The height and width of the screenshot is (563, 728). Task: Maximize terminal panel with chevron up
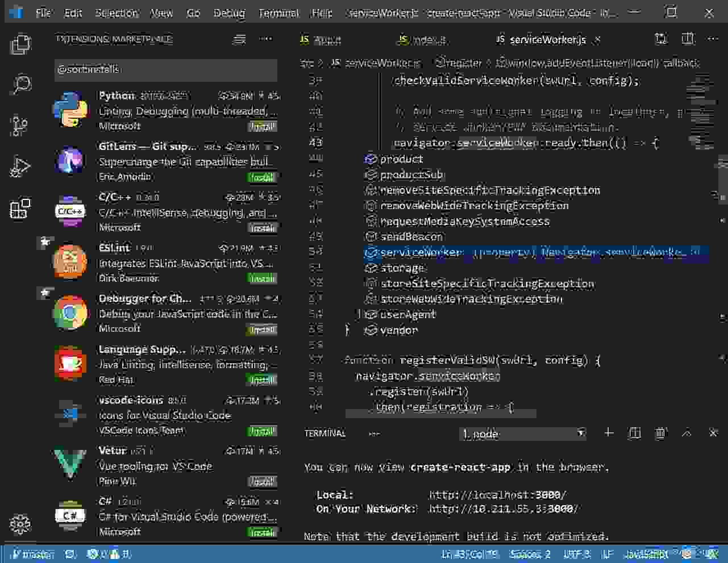[687, 433]
